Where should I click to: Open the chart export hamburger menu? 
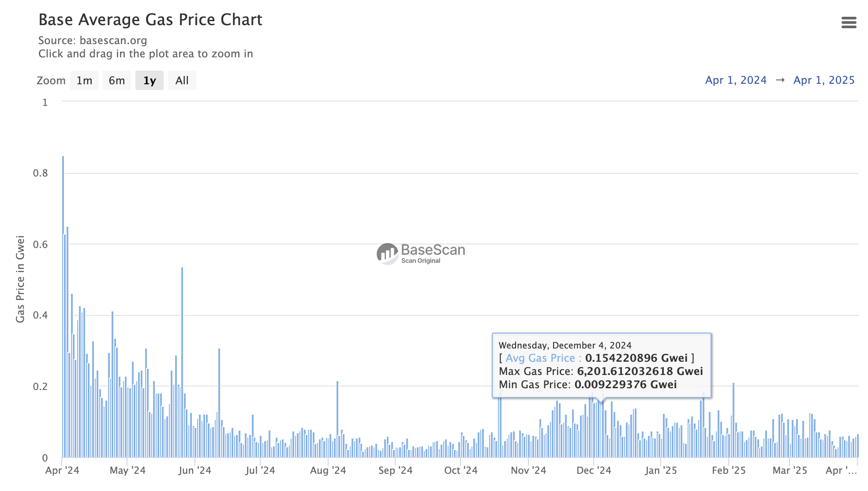[x=849, y=22]
